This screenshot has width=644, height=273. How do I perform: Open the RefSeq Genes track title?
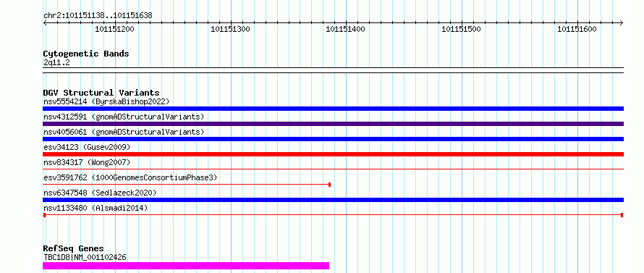(74, 249)
